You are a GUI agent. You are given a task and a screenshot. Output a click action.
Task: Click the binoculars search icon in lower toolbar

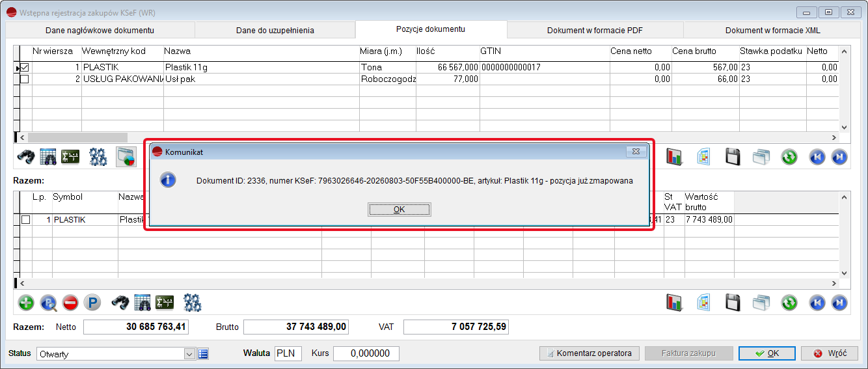point(120,303)
